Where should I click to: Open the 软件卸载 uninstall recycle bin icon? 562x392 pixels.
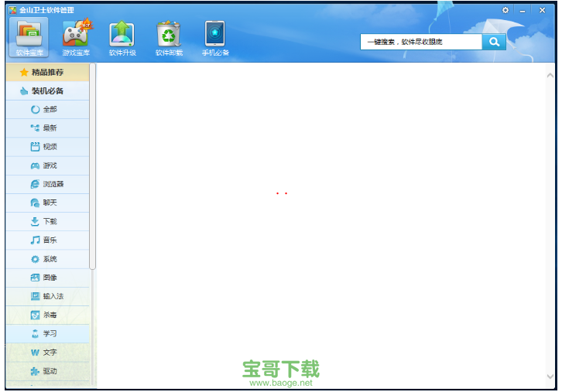(169, 36)
